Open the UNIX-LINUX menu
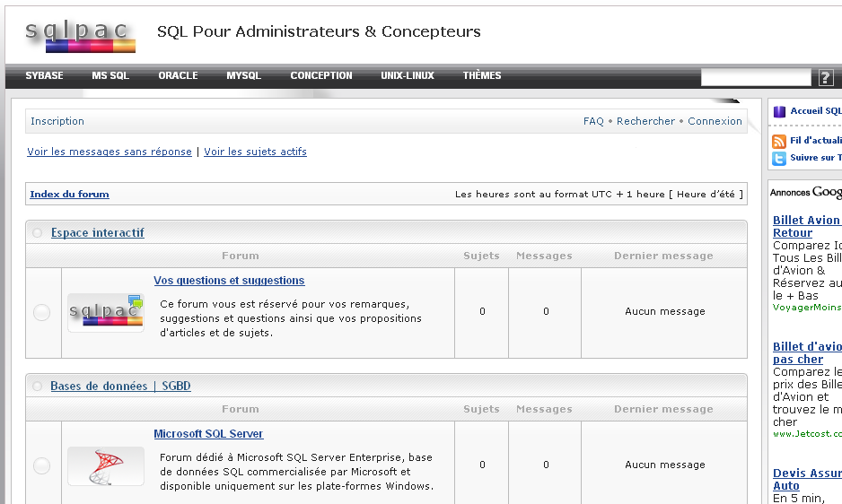 [x=407, y=76]
